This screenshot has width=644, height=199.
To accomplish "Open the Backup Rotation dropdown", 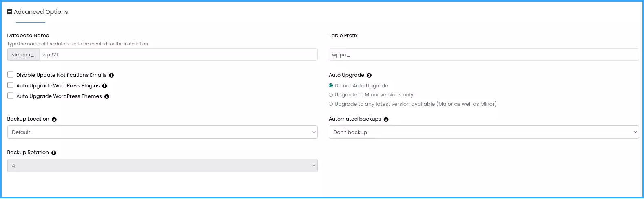I will coord(162,165).
